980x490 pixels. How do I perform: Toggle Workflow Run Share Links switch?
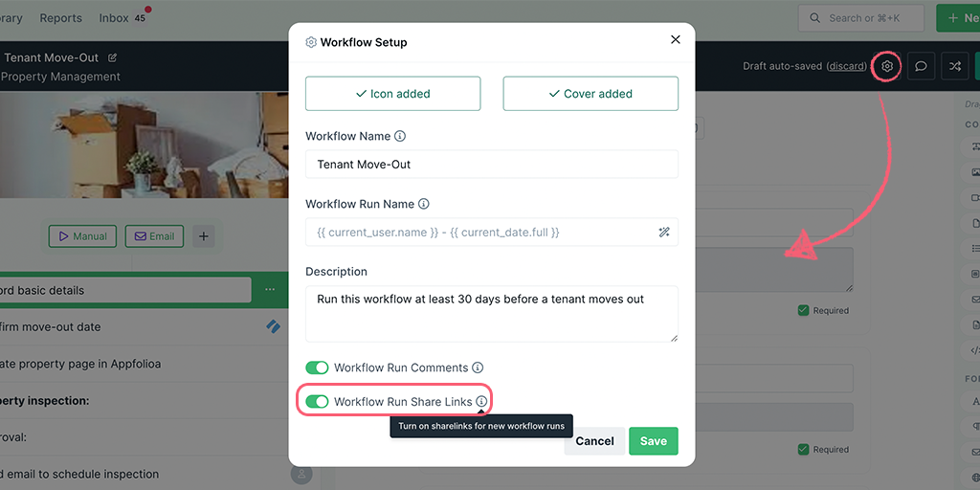317,402
